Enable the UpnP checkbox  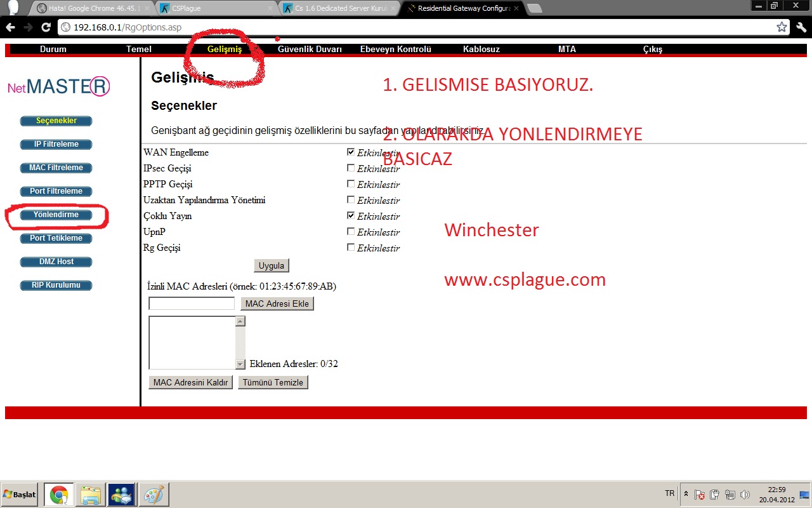coord(351,232)
